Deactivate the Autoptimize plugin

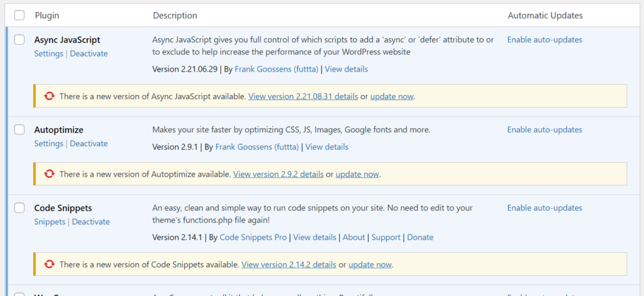(x=89, y=143)
